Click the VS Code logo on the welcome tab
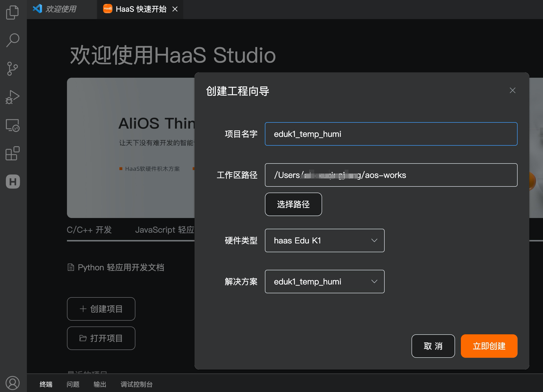The image size is (543, 392). (37, 9)
